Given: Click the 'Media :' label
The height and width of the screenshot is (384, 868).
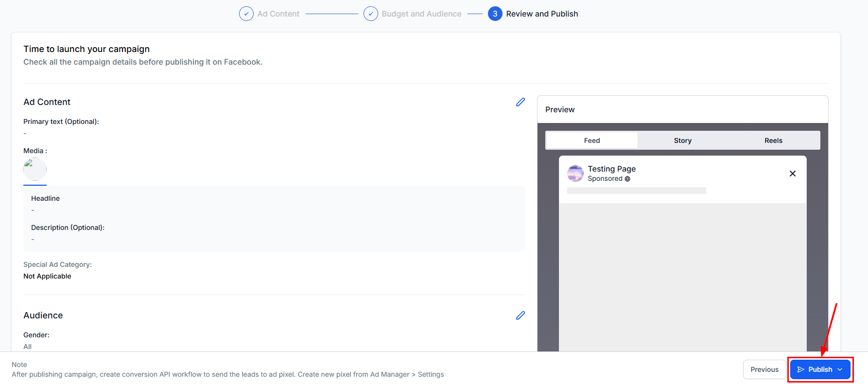Looking at the screenshot, I should pyautogui.click(x=35, y=151).
